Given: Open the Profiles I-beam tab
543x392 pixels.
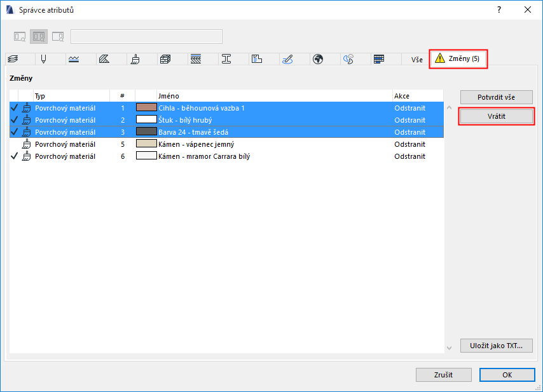Looking at the screenshot, I should [226, 59].
